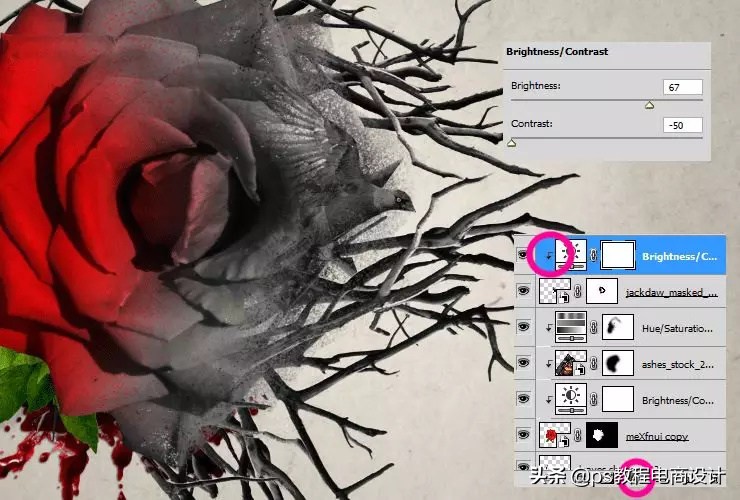Select the 'jackdaw_masked_...' layer name
This screenshot has width=740, height=500.
coord(672,293)
